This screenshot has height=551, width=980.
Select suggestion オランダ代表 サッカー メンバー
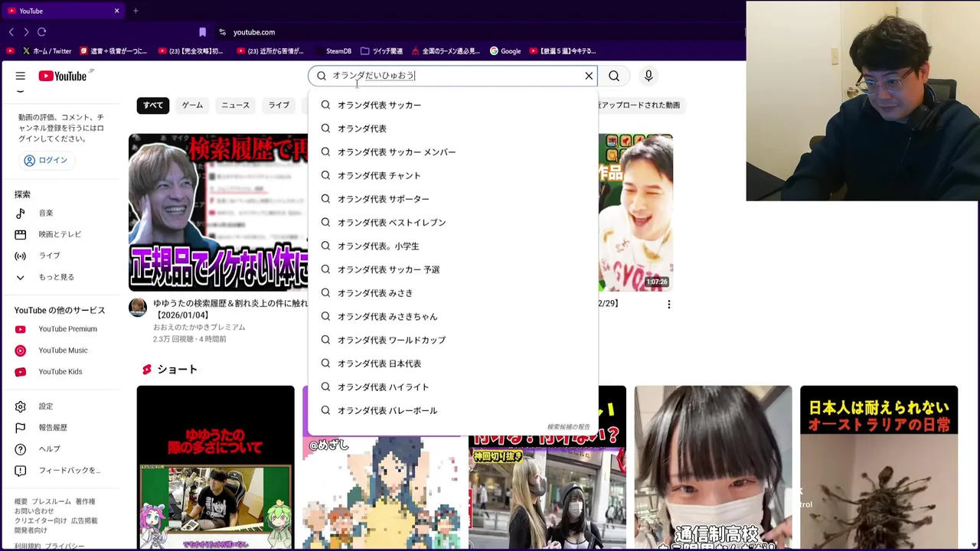tap(452, 152)
